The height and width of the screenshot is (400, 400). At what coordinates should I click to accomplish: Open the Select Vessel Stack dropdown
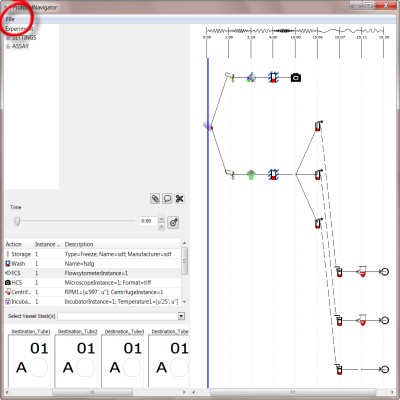tap(181, 316)
